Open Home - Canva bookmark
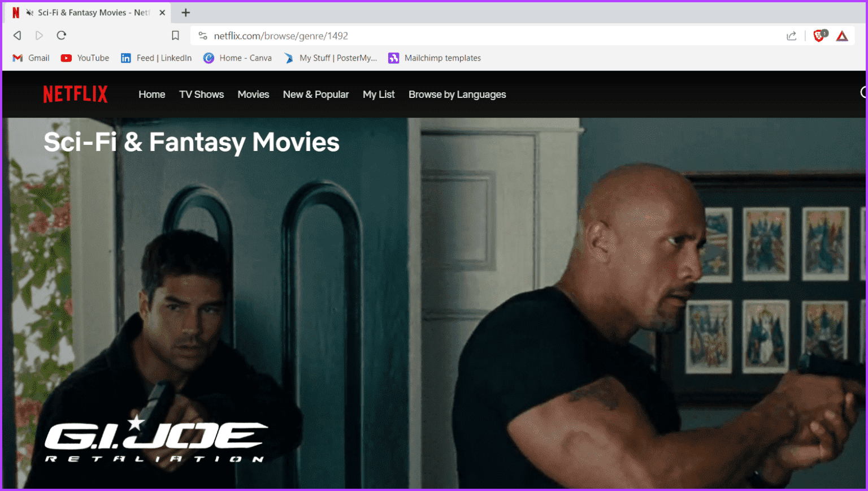This screenshot has width=868, height=491. pos(237,58)
